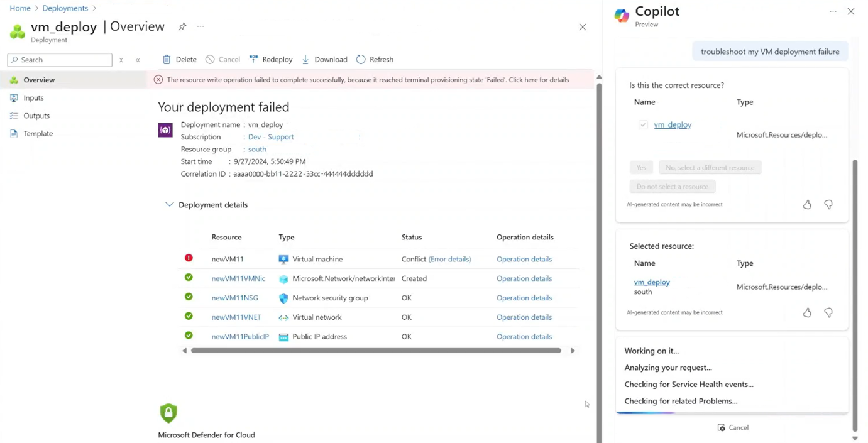This screenshot has height=443, width=868.
Task: Toggle the vm_deploy checkbox in Copilot
Action: pos(643,125)
